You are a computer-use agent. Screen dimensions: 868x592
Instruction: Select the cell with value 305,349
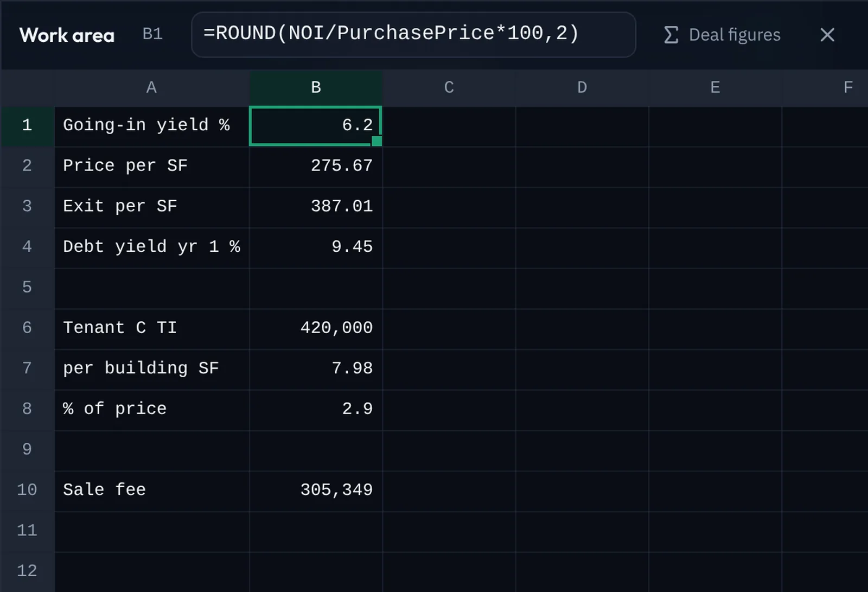coord(316,491)
